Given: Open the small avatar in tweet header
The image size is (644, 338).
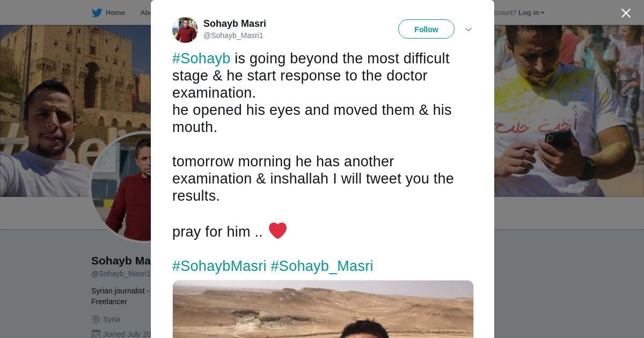Looking at the screenshot, I should pos(185,30).
